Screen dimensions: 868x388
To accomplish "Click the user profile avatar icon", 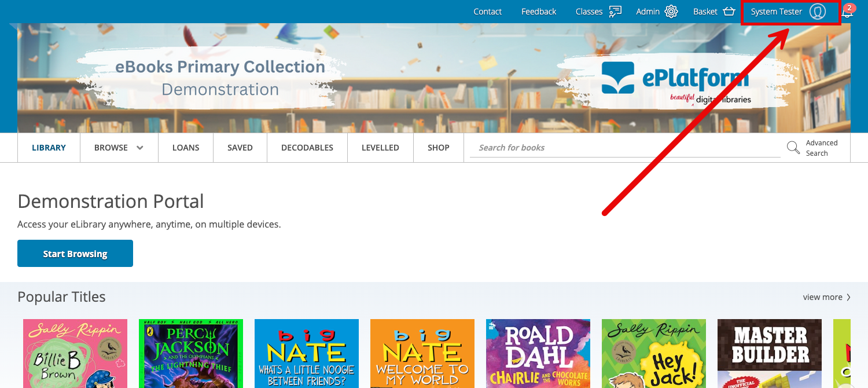I will tap(818, 12).
